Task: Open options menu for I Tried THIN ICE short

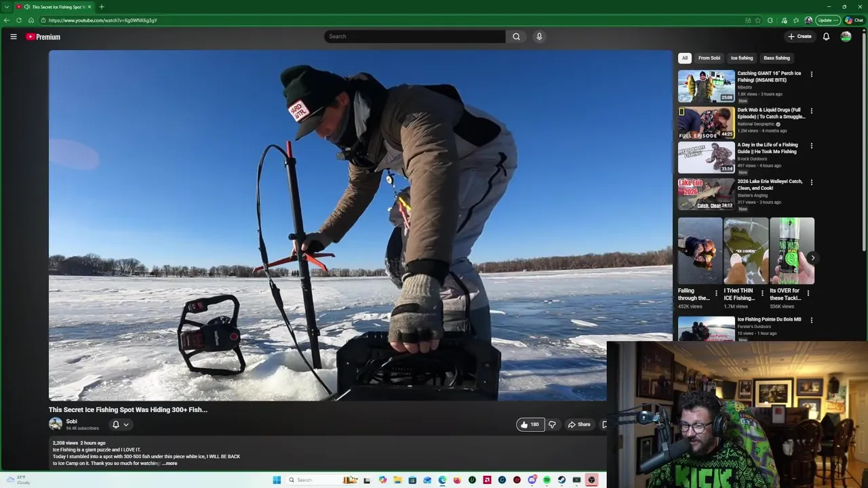Action: coord(762,293)
